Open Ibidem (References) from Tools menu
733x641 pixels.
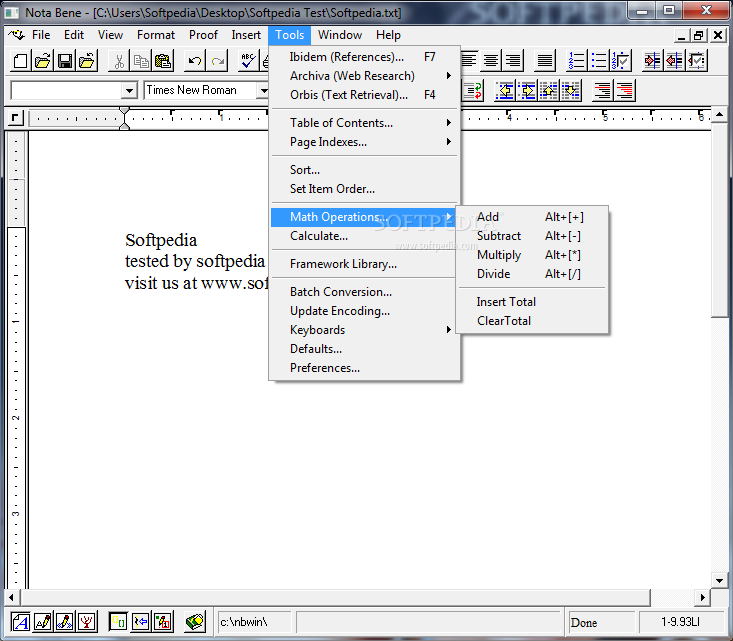(364, 57)
